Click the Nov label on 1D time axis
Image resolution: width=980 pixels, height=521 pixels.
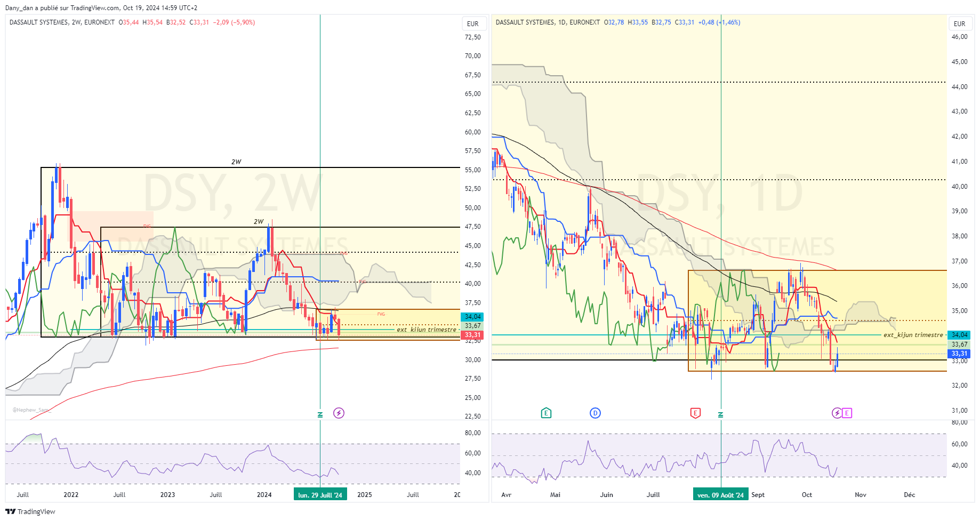click(x=861, y=495)
